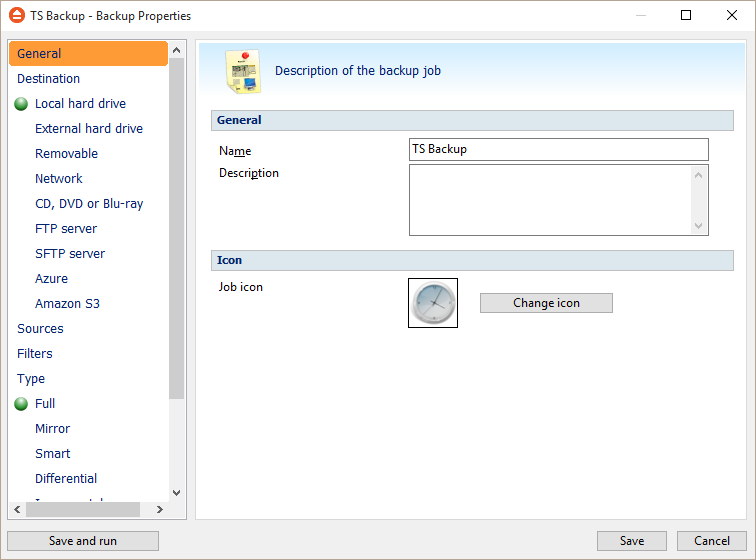This screenshot has height=560, width=756.
Task: Maximize the Backup Properties window
Action: point(686,15)
